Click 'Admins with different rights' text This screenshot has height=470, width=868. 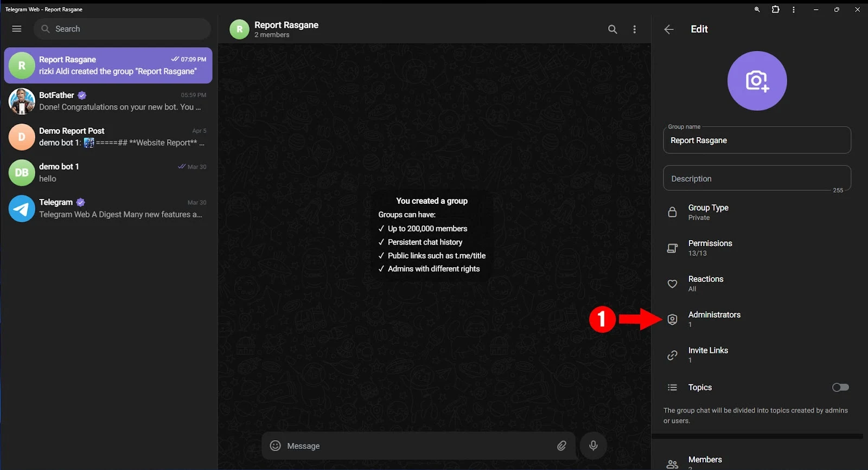[433, 269]
